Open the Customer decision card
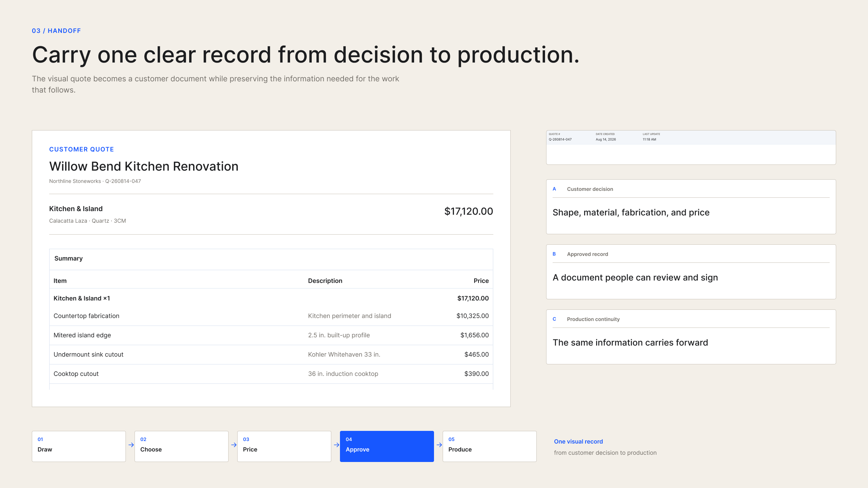868x488 pixels. tap(691, 207)
